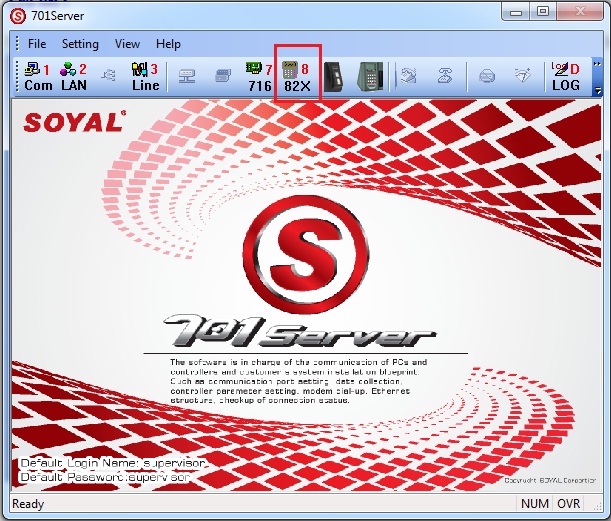Image resolution: width=611 pixels, height=521 pixels.
Task: Click the window resize grip corner
Action: click(x=597, y=506)
